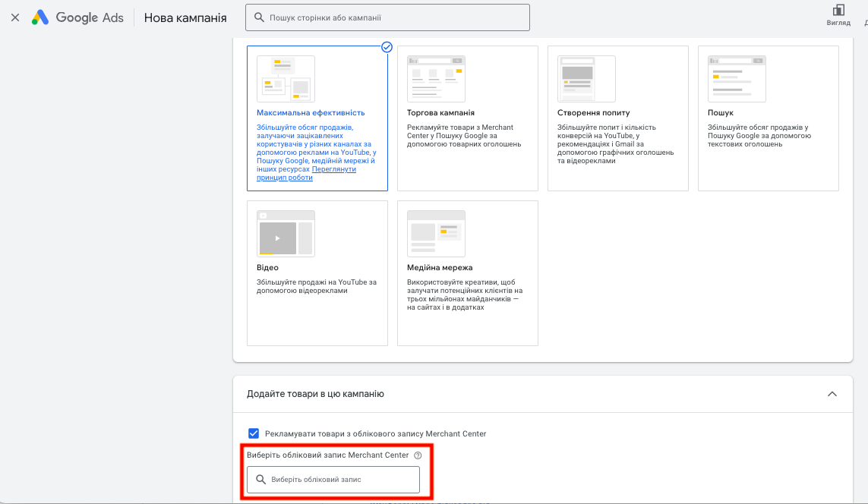The width and height of the screenshot is (868, 504).
Task: Focus the Пошук сторінки або кампанії field
Action: click(387, 17)
